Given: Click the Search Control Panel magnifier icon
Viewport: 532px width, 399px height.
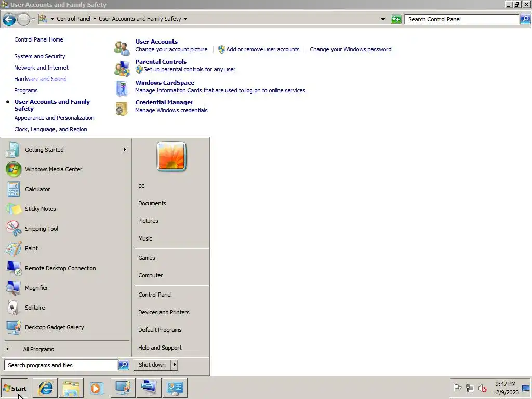Looking at the screenshot, I should pyautogui.click(x=525, y=19).
